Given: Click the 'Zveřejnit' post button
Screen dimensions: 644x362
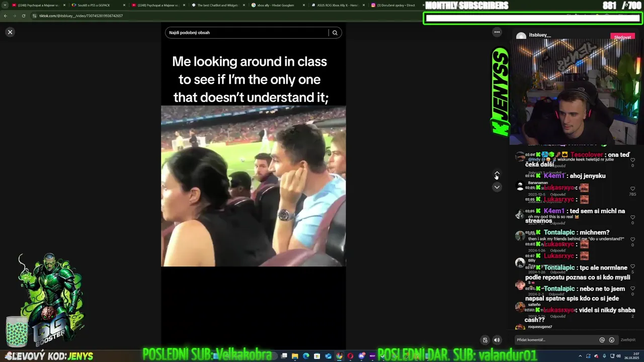Looking at the screenshot, I should (628, 340).
